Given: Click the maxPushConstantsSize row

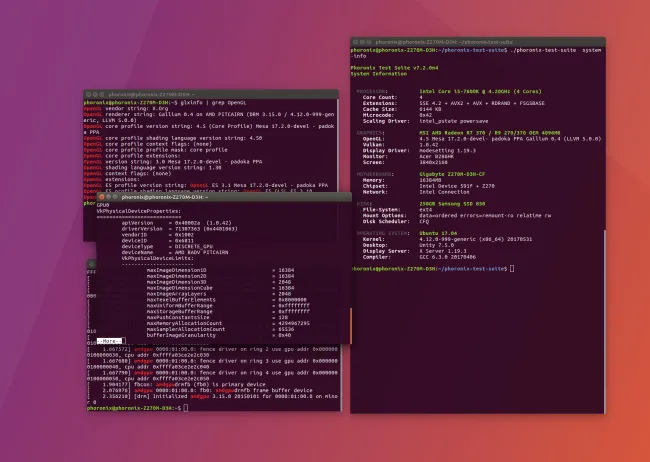Looking at the screenshot, I should pos(217,317).
